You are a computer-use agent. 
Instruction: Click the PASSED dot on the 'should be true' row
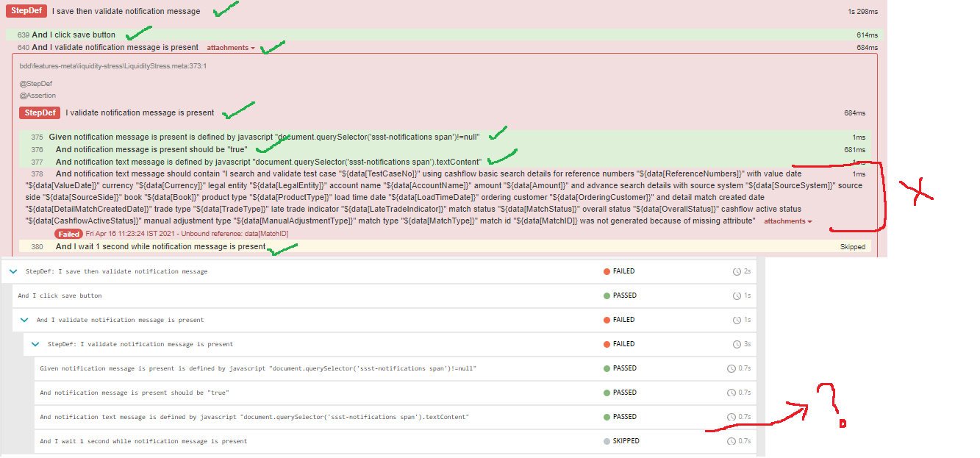point(608,393)
